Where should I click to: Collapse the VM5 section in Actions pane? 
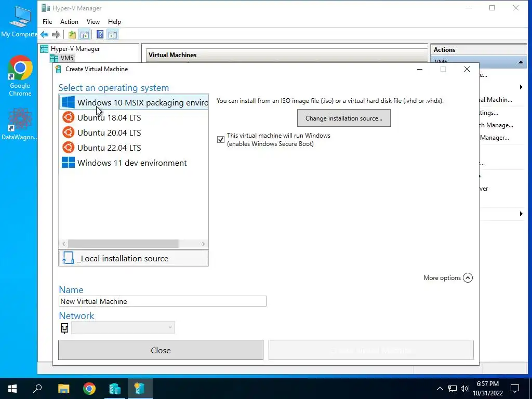[521, 62]
